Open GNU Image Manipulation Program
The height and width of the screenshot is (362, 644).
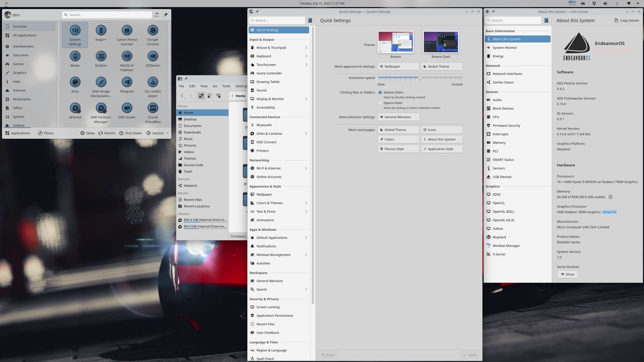point(101,86)
